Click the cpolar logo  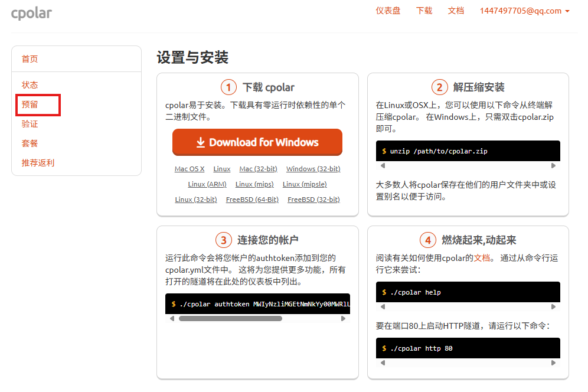[31, 13]
